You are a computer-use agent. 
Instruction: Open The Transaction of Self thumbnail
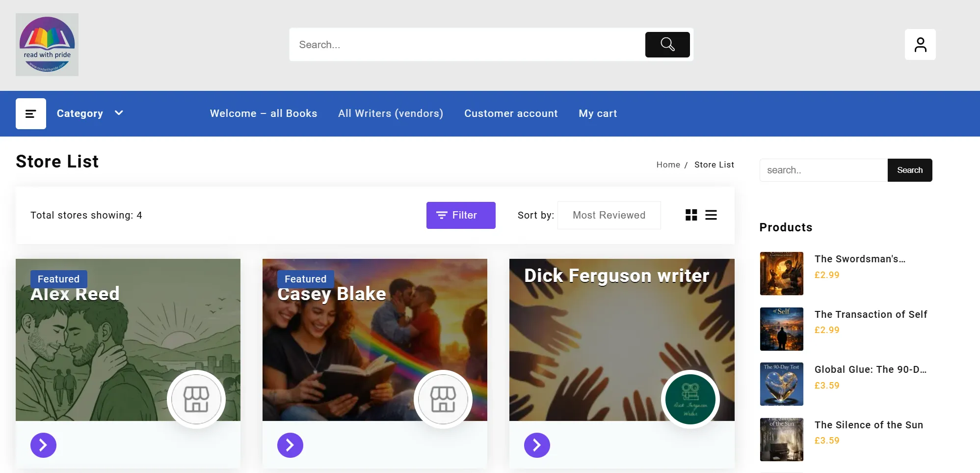coord(781,329)
